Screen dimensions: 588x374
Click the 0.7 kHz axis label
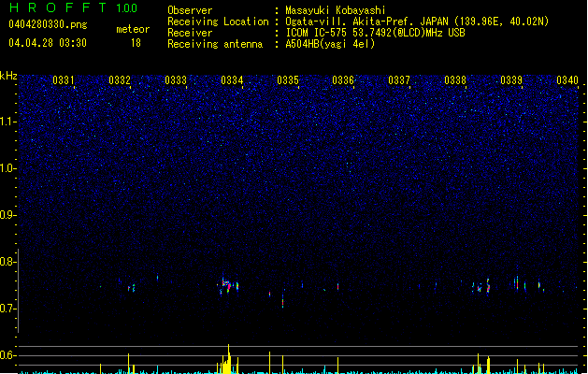click(x=8, y=309)
